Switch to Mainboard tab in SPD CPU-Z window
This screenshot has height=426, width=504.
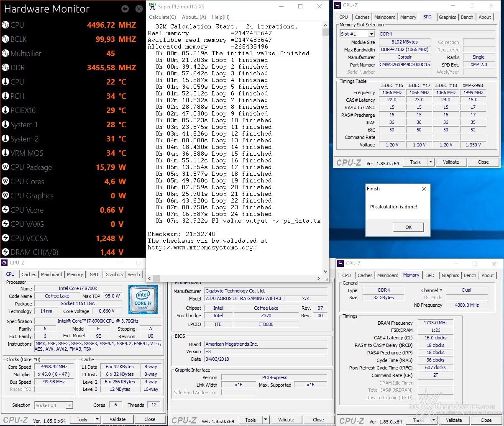385,17
